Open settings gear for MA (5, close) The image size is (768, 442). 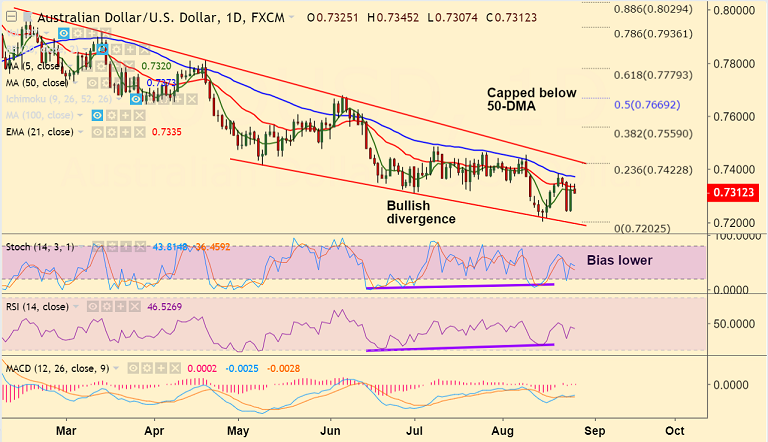pyautogui.click(x=101, y=66)
